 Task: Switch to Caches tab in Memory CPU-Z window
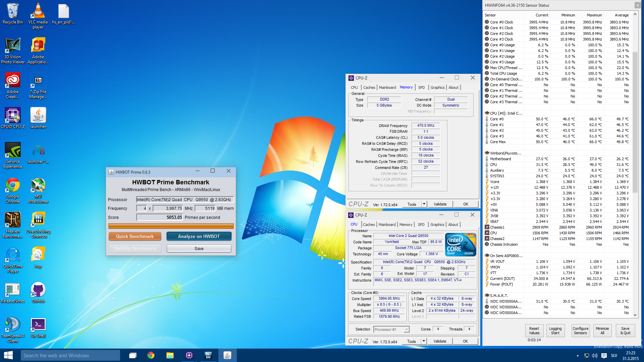point(369,87)
